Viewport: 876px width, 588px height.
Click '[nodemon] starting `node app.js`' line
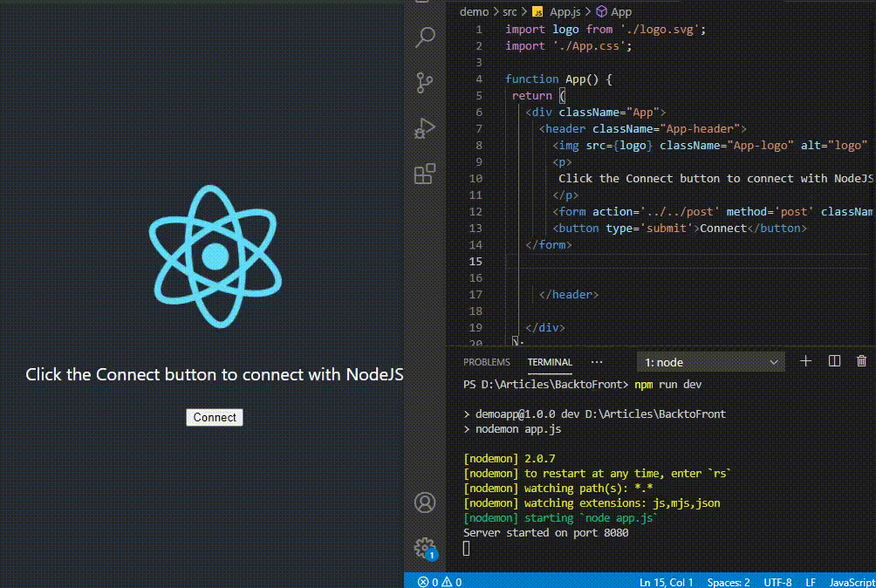click(560, 517)
